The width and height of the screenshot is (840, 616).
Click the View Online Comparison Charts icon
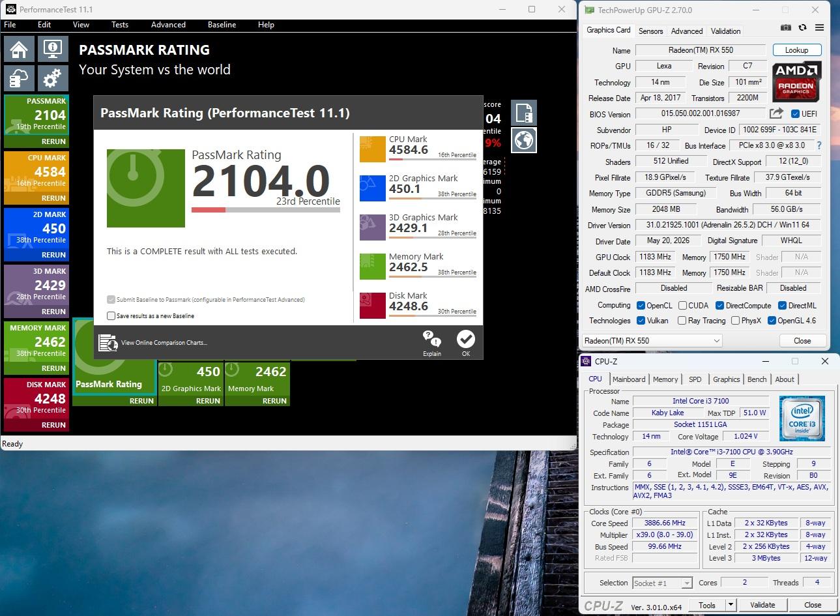pyautogui.click(x=108, y=342)
